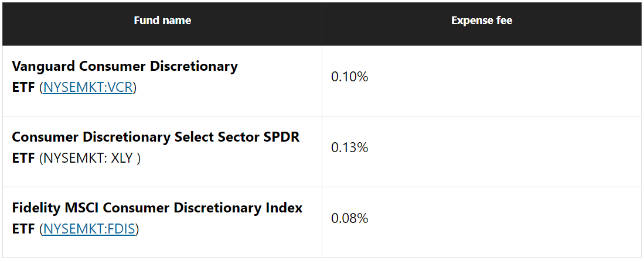Click the Expense fee column header
This screenshot has height=261, width=644.
(x=482, y=20)
